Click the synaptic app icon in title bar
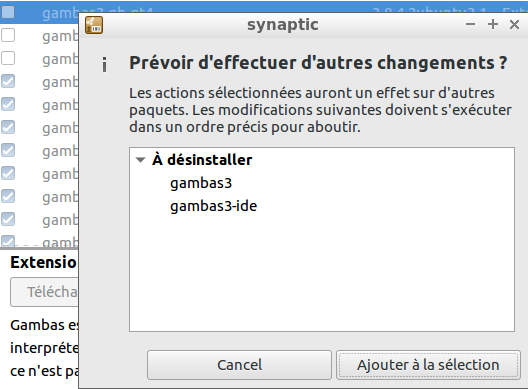528x389 pixels. 94,25
